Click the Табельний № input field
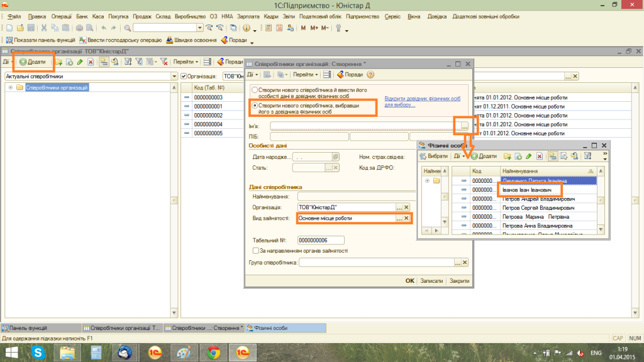 click(321, 240)
